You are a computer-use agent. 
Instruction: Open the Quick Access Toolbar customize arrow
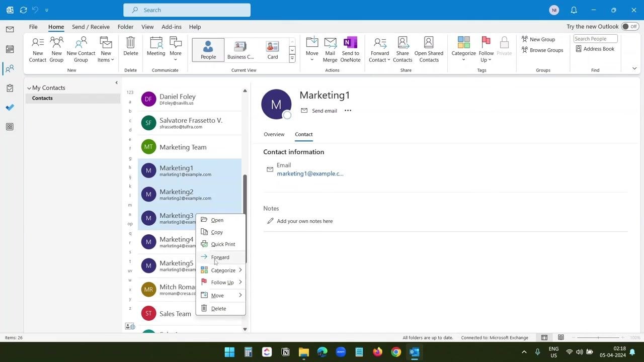coord(47,10)
